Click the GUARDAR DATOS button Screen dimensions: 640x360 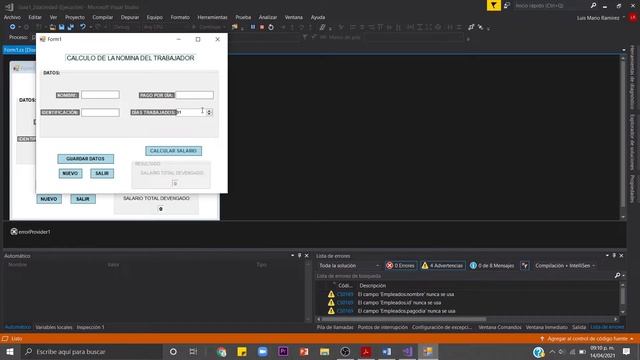(x=85, y=158)
